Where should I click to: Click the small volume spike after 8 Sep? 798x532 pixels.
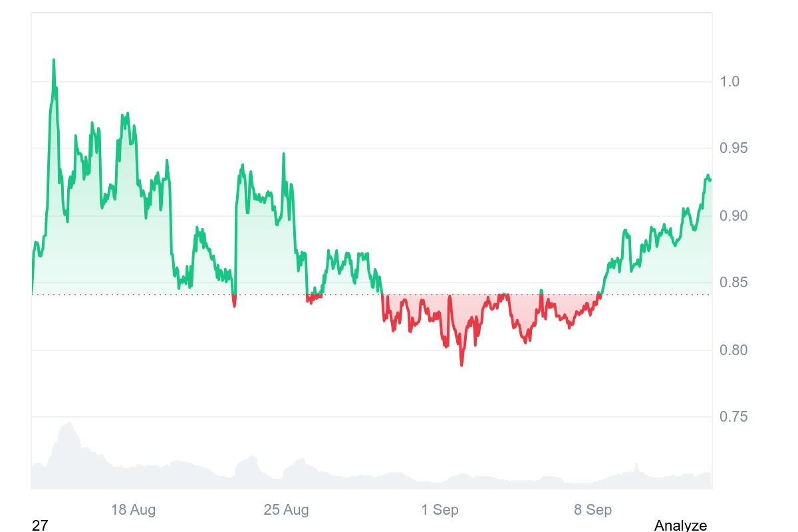point(636,465)
